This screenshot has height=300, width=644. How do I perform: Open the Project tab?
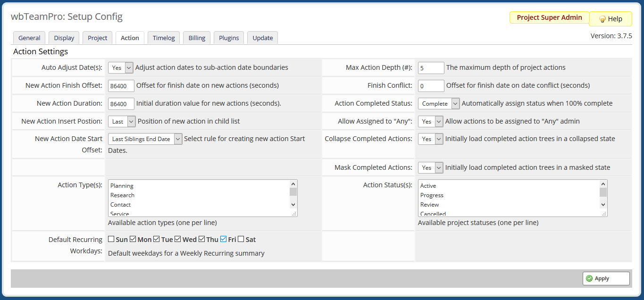pyautogui.click(x=98, y=38)
